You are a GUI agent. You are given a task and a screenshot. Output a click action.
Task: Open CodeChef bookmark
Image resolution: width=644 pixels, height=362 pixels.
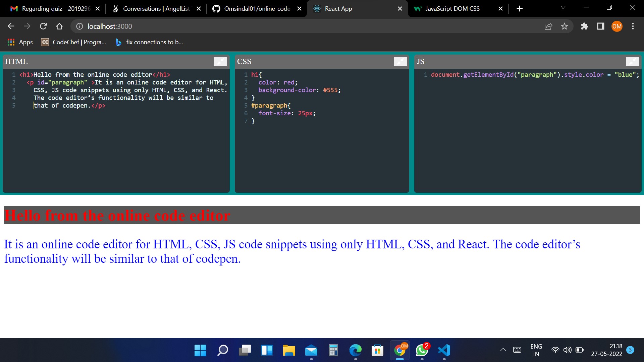tap(73, 42)
